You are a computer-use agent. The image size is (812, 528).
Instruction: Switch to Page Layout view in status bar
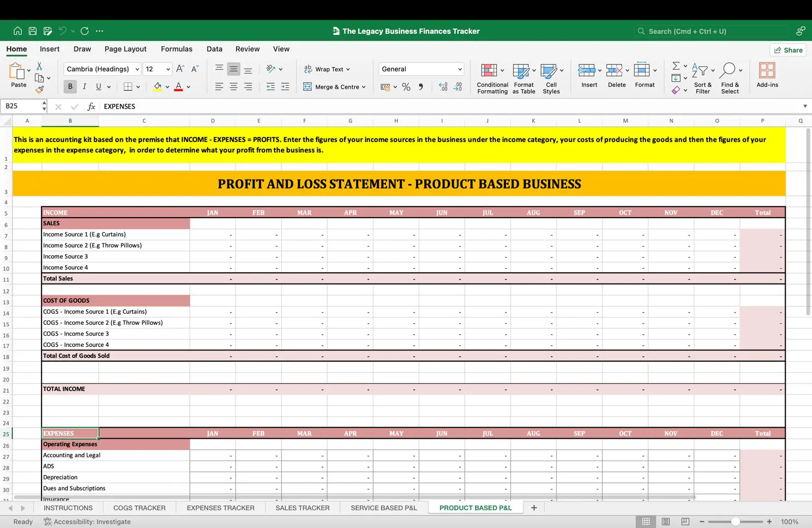point(666,521)
